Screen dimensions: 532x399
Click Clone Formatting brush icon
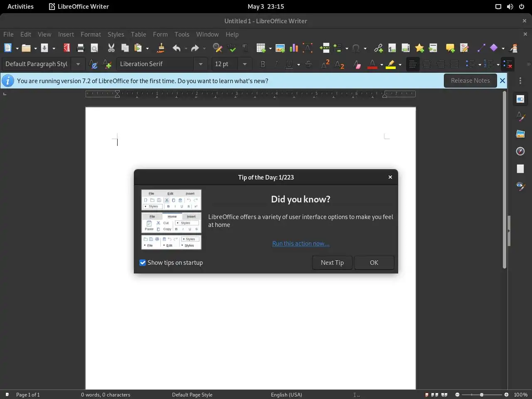(x=160, y=48)
